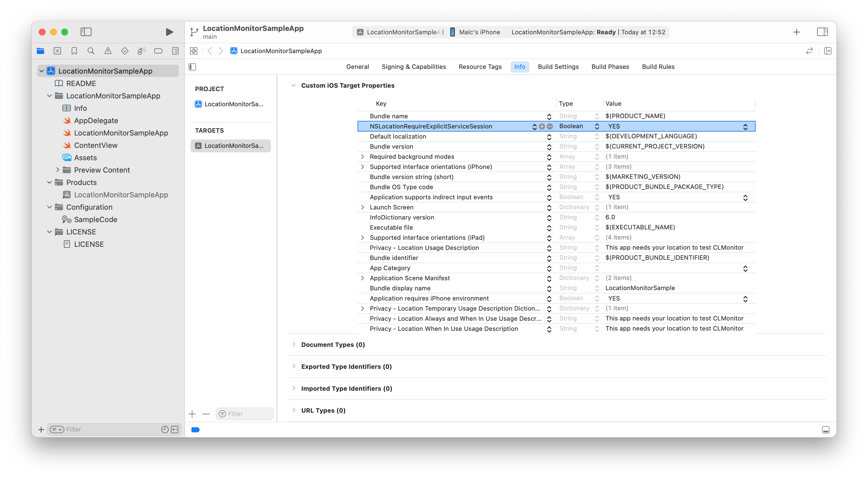
Task: Expand the Launch Screen dictionary
Action: coord(363,207)
